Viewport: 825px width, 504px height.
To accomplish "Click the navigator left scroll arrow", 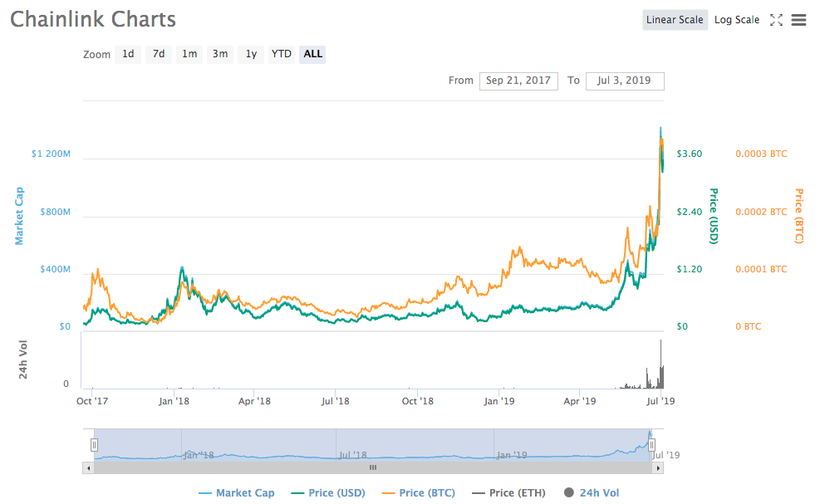I will pyautogui.click(x=88, y=467).
